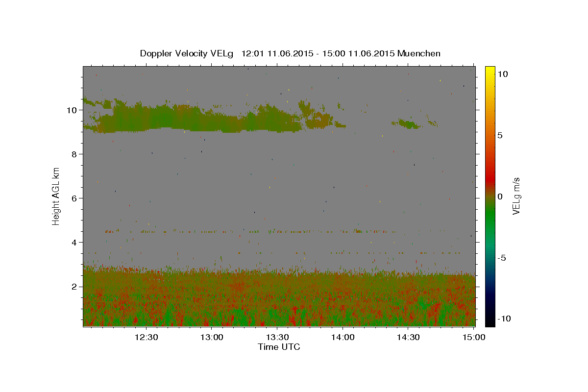Click the 13:00 time tick label
Viewport: 588px width, 392px height.
(x=212, y=337)
